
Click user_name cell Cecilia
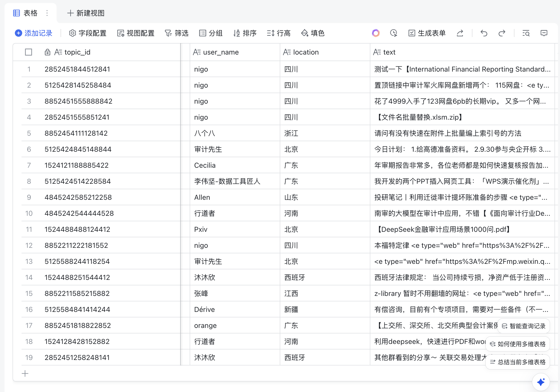coord(235,165)
